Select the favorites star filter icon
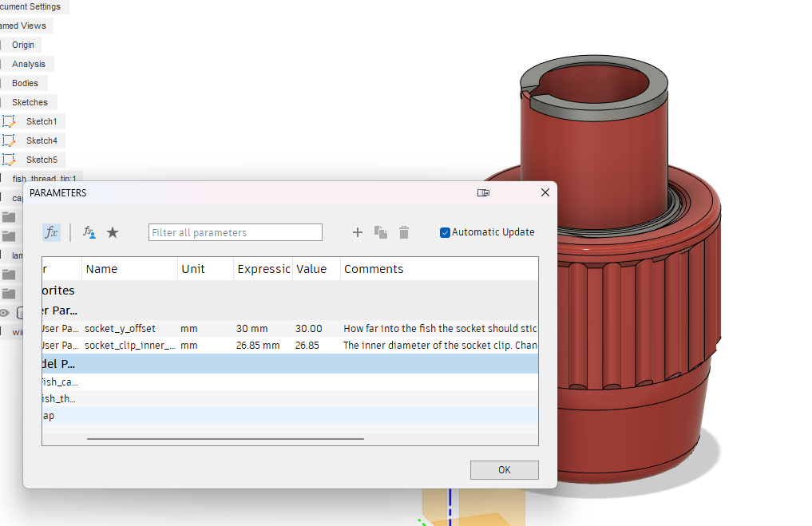This screenshot has width=812, height=526. pos(113,232)
